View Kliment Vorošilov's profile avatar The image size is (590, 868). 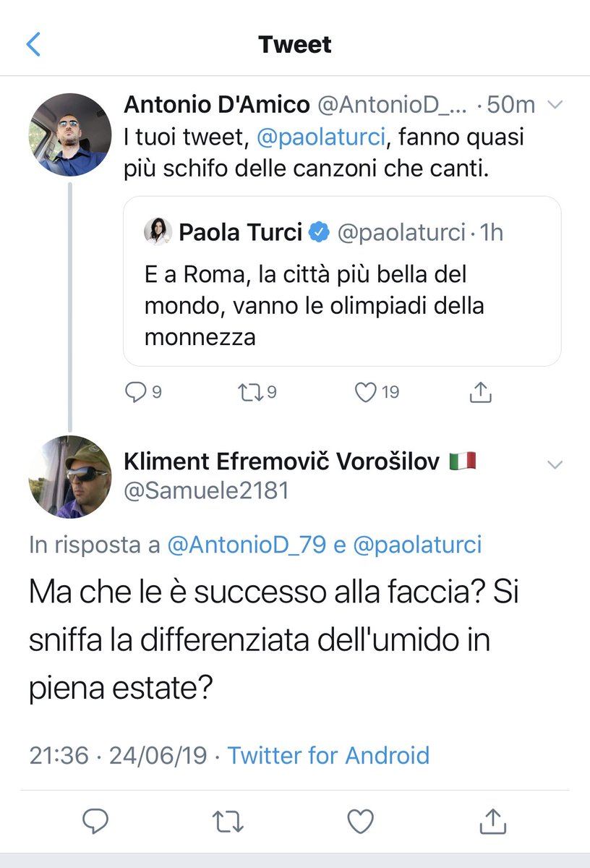[x=70, y=477]
